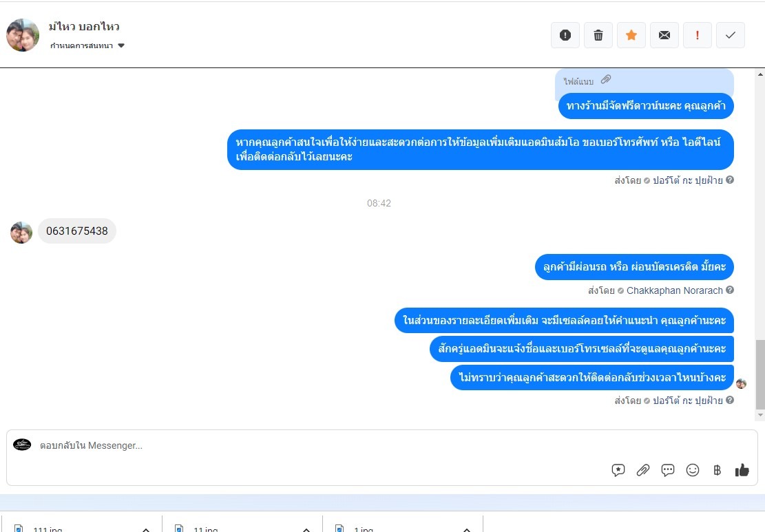Click the baht payment icon

(x=717, y=469)
